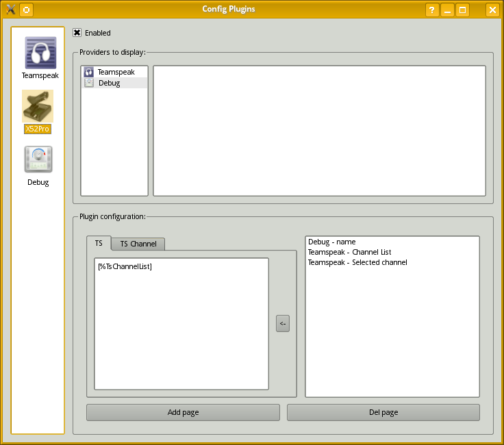The width and height of the screenshot is (504, 445).
Task: Maximize the Config Plugins window
Action: coord(463,10)
